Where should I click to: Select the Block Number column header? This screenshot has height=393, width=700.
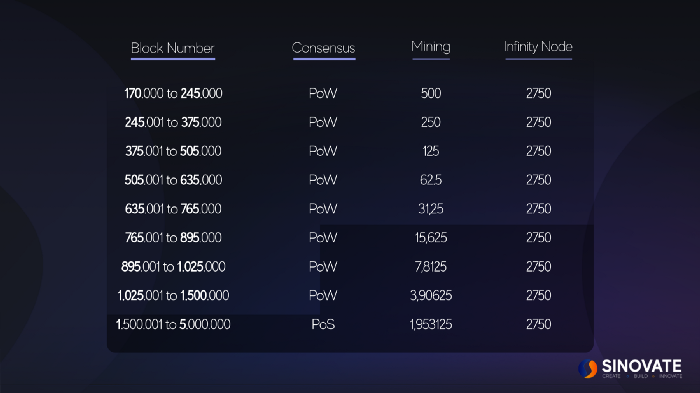pyautogui.click(x=173, y=48)
